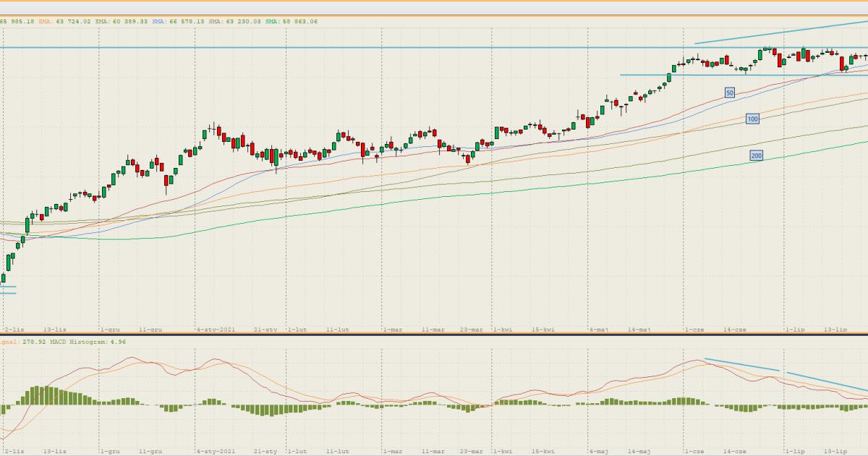
Task: Select the "200" moving average label box
Action: (x=757, y=156)
